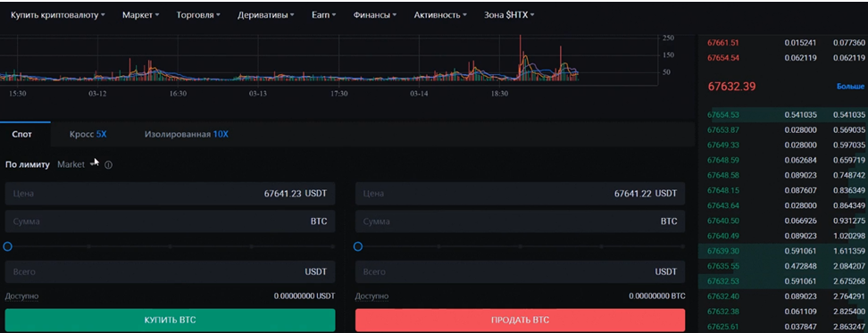Expand the Earn menu

tap(324, 15)
